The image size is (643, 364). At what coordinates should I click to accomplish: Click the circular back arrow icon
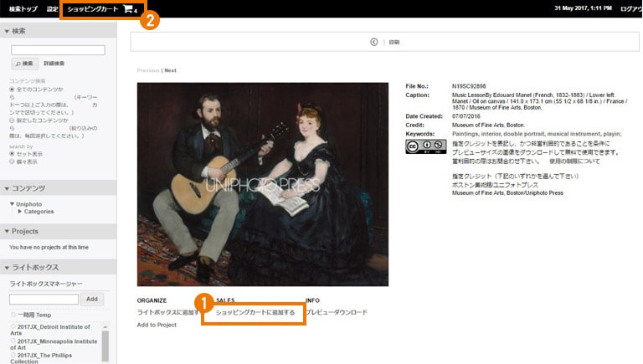(374, 42)
